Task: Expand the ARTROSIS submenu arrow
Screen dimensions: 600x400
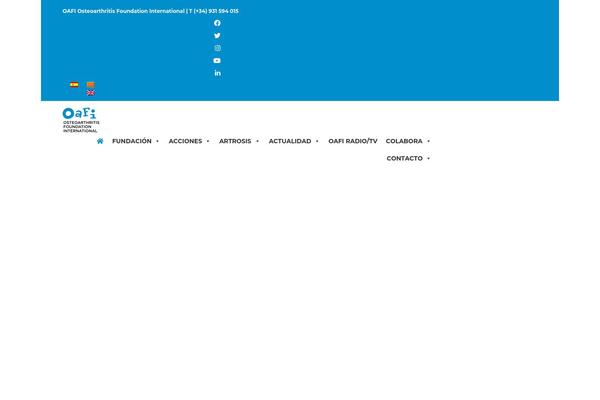Action: tap(258, 141)
